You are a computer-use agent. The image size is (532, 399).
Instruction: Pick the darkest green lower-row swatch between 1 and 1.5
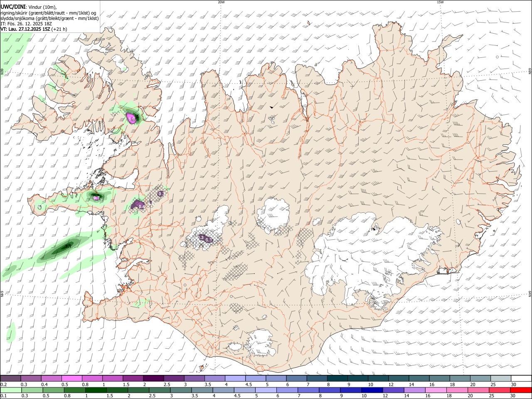pos(96,390)
